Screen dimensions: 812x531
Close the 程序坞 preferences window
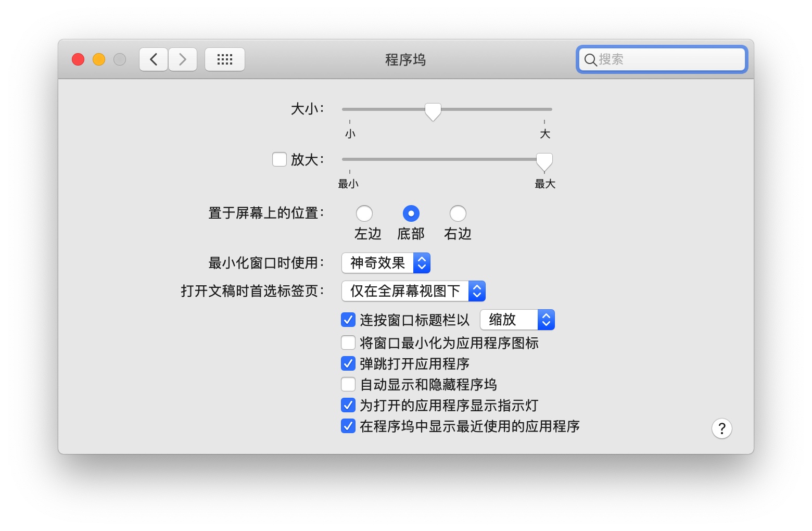tap(78, 59)
